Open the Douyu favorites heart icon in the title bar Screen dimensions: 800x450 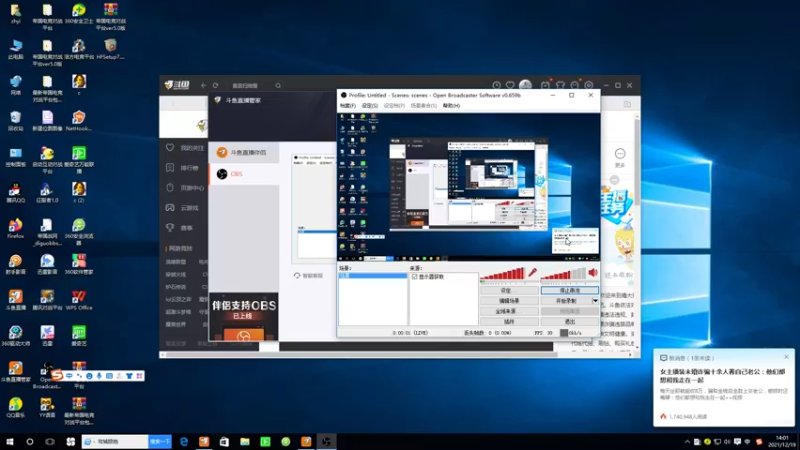tap(510, 85)
